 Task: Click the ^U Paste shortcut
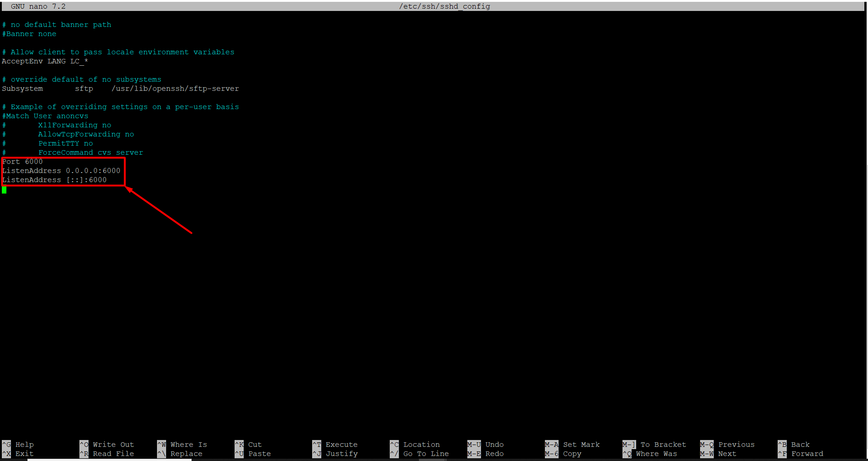[x=253, y=454]
